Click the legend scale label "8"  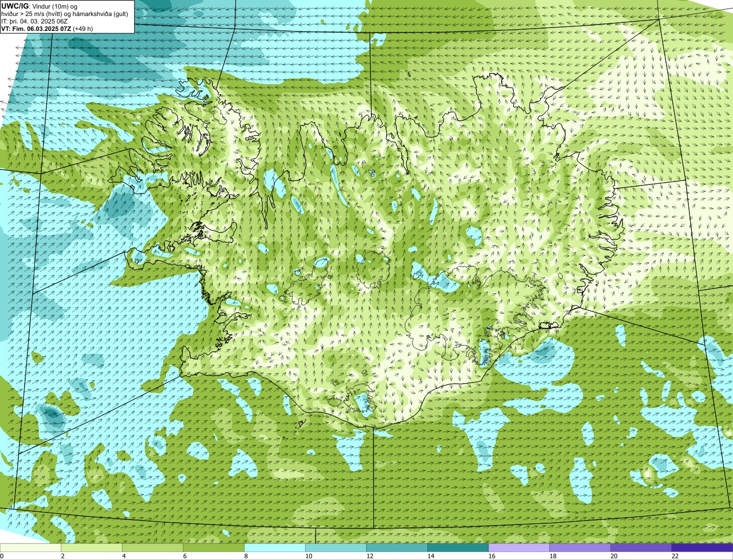tap(246, 556)
